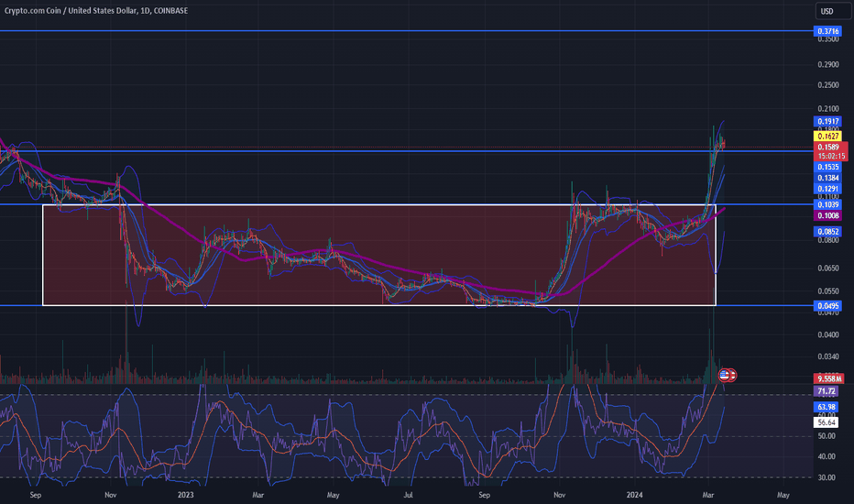Image resolution: width=854 pixels, height=504 pixels.
Task: Click the purple 71.72 RSI value label
Action: click(827, 391)
